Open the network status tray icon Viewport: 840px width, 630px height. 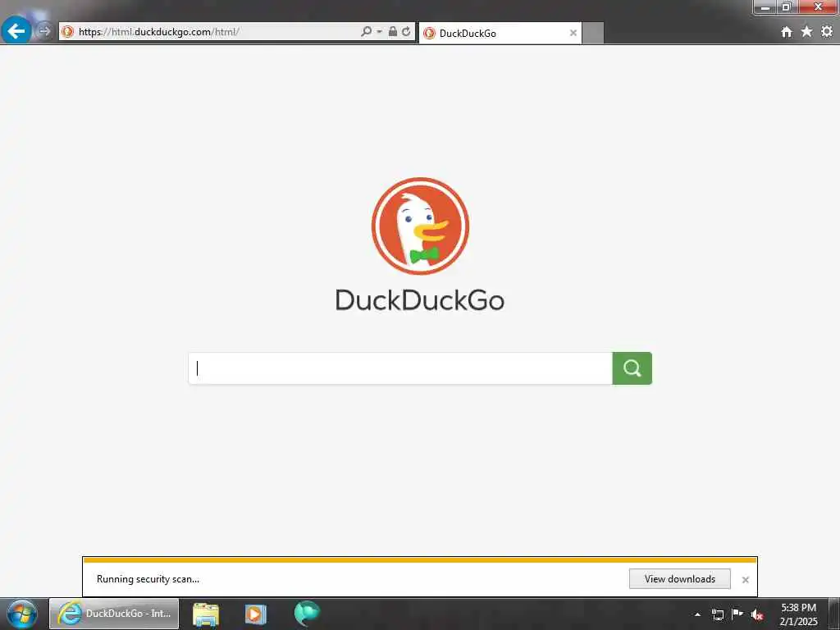717,614
